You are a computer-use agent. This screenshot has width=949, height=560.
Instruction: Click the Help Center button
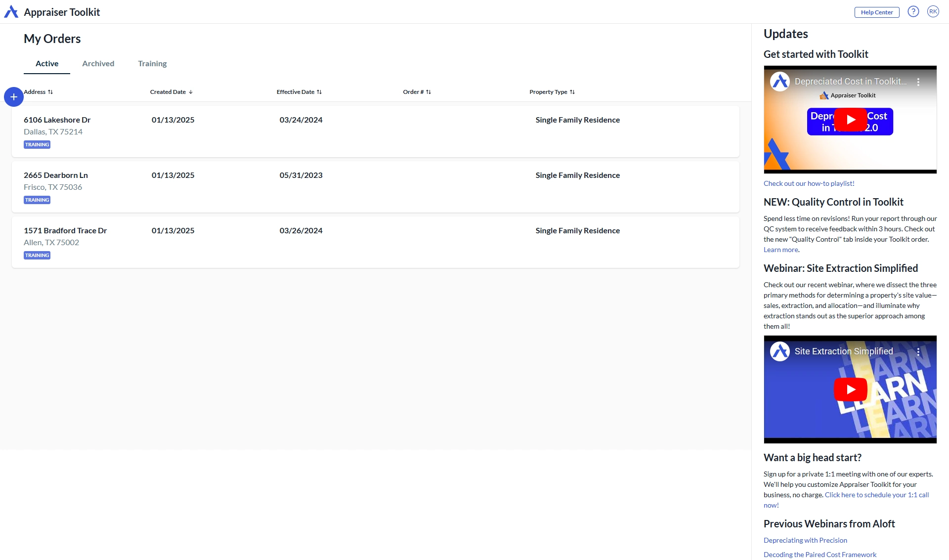coord(876,12)
